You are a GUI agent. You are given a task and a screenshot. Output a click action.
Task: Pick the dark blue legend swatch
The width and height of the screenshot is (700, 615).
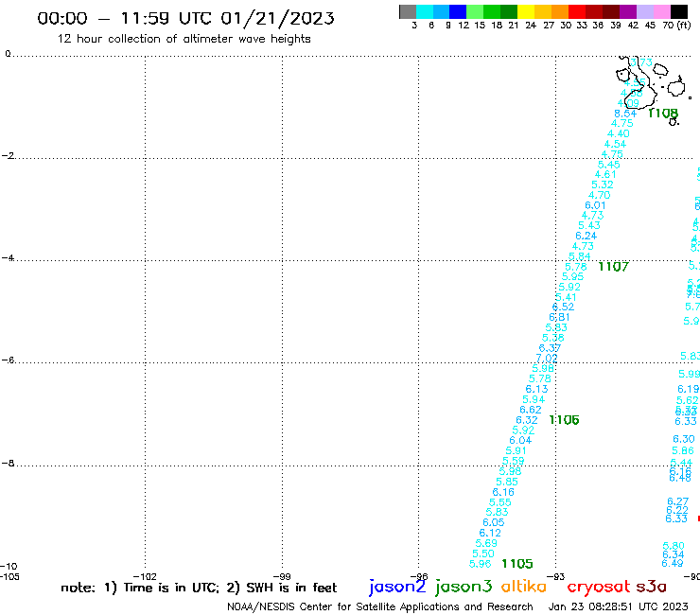458,11
